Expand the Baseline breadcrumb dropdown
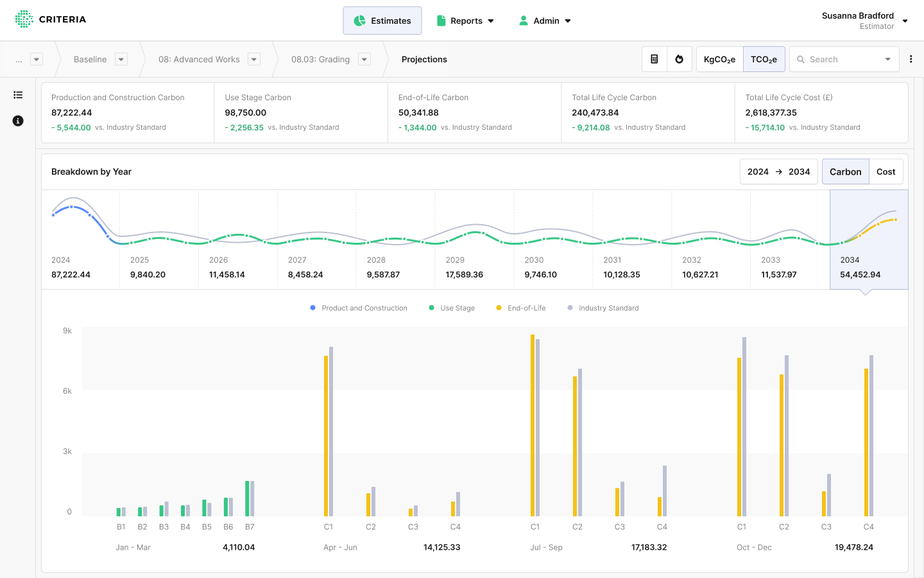This screenshot has width=924, height=578. point(121,59)
